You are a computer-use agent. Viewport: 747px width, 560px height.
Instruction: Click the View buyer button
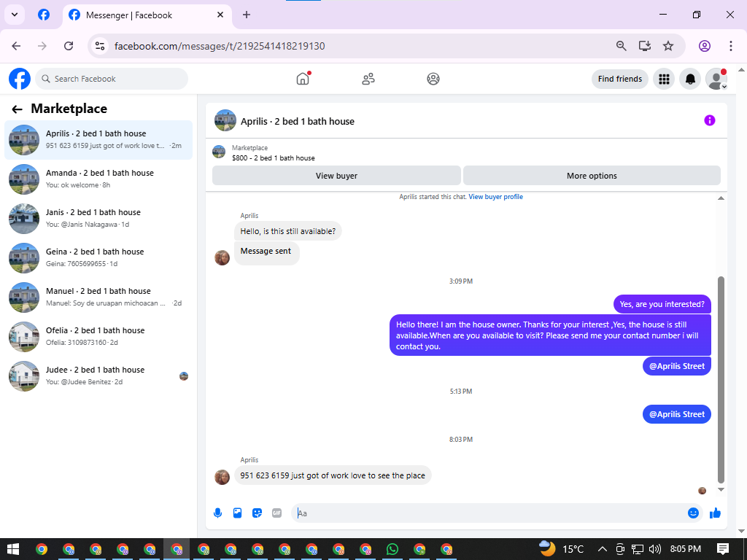(x=336, y=176)
